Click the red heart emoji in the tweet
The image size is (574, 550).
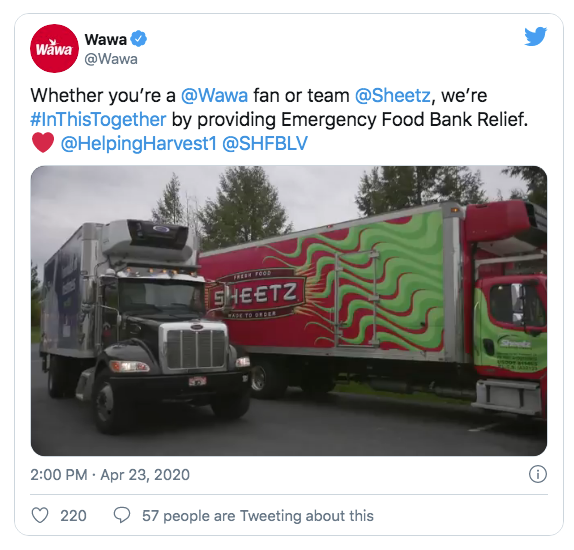click(x=43, y=143)
